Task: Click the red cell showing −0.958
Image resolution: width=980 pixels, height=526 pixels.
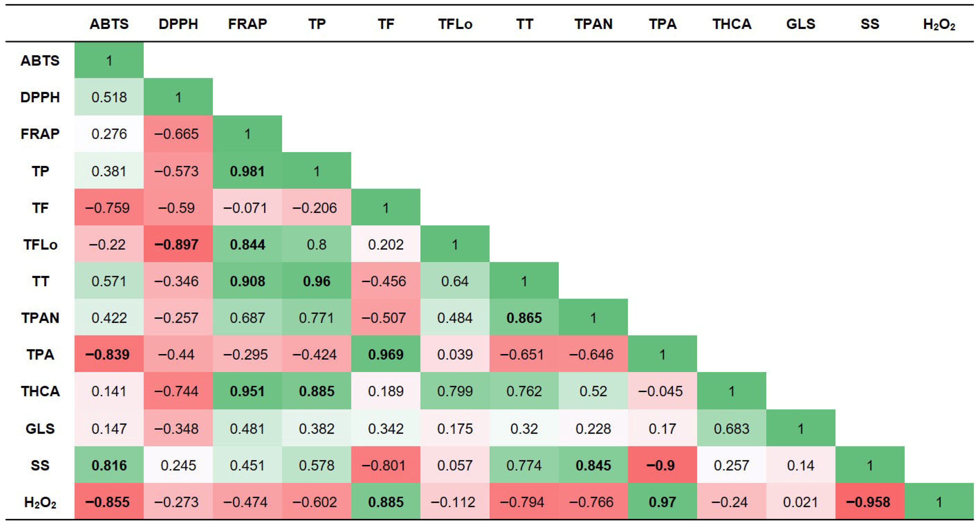Action: coord(870,502)
